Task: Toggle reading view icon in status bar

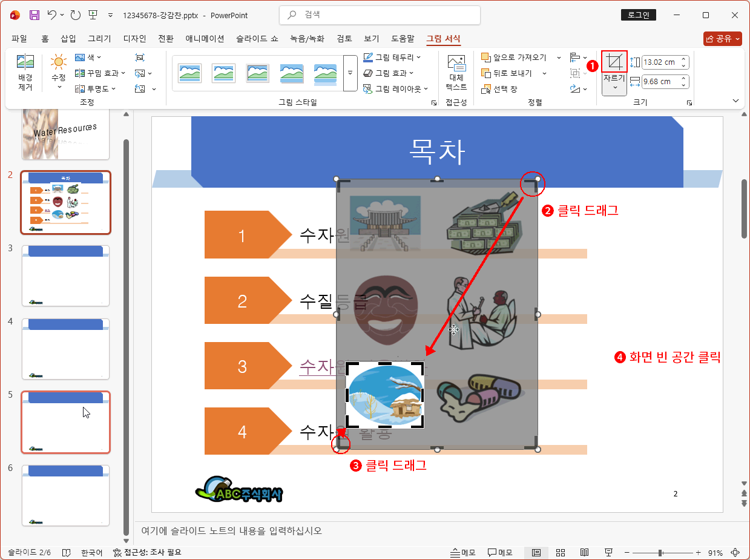Action: [x=584, y=552]
